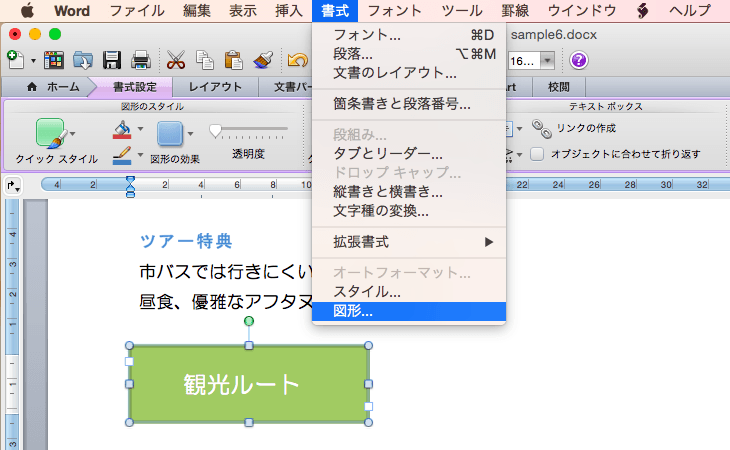
Task: Switch to the 書式設定 ribbon tab
Action: click(x=134, y=87)
